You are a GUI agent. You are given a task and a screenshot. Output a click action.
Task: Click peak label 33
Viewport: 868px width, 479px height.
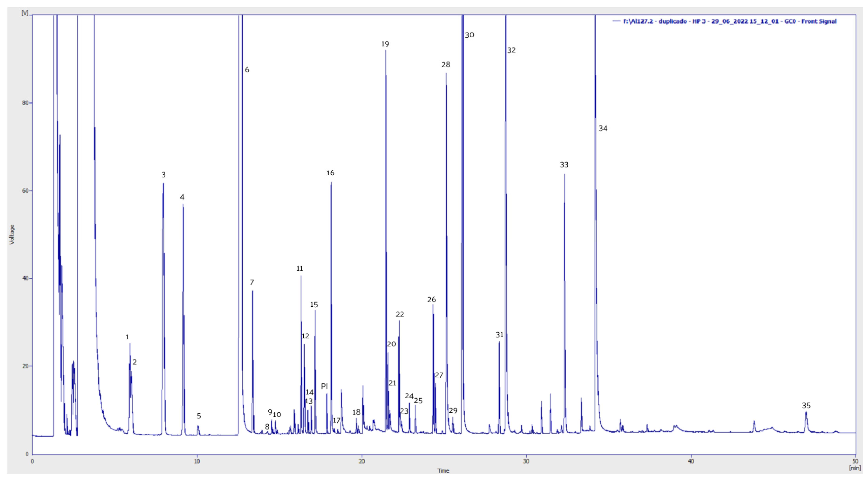pos(564,165)
